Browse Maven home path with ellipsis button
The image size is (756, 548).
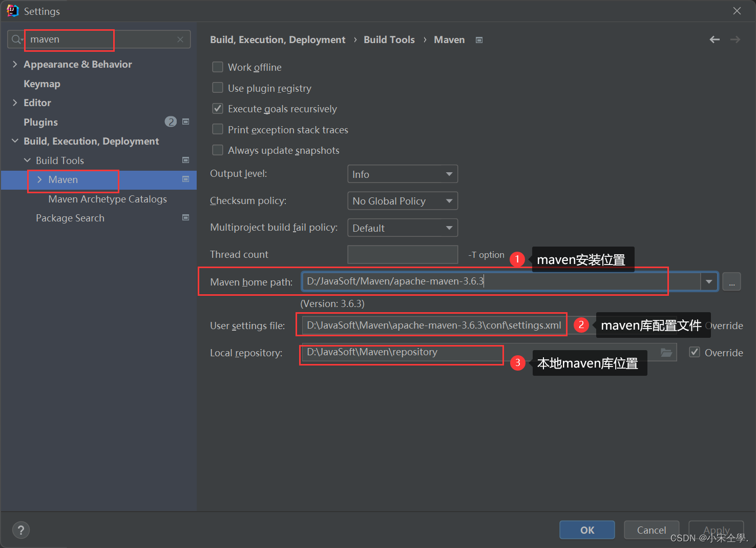click(x=731, y=281)
